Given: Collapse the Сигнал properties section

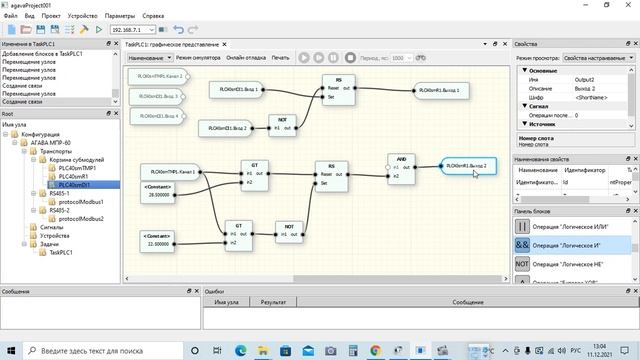Looking at the screenshot, I should 525,106.
